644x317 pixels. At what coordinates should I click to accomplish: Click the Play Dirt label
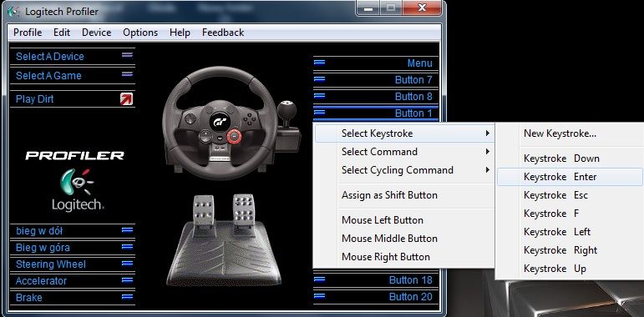click(35, 98)
